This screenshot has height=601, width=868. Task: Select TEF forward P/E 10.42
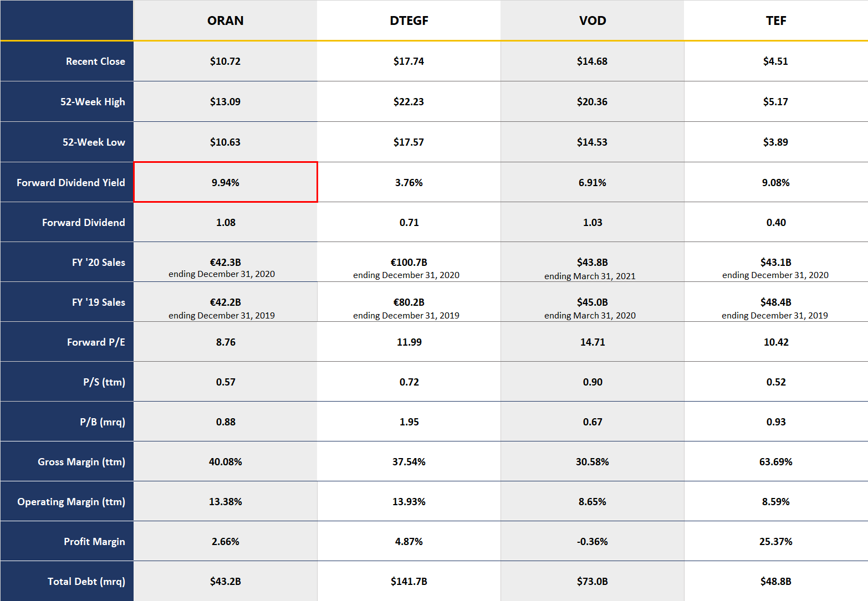tap(776, 342)
